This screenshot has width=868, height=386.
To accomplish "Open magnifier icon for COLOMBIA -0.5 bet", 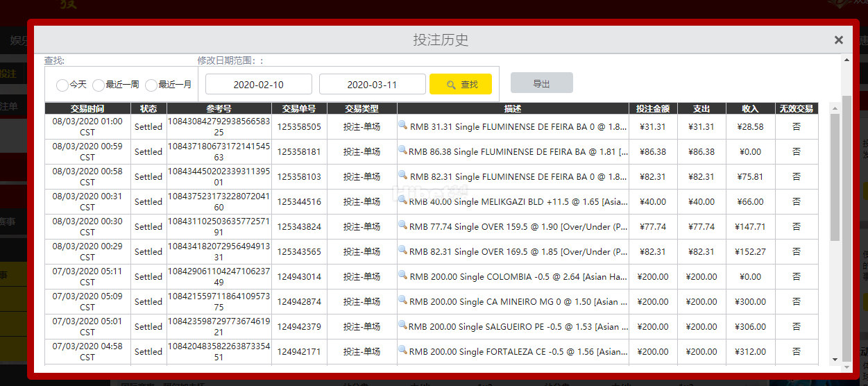I will pos(403,275).
